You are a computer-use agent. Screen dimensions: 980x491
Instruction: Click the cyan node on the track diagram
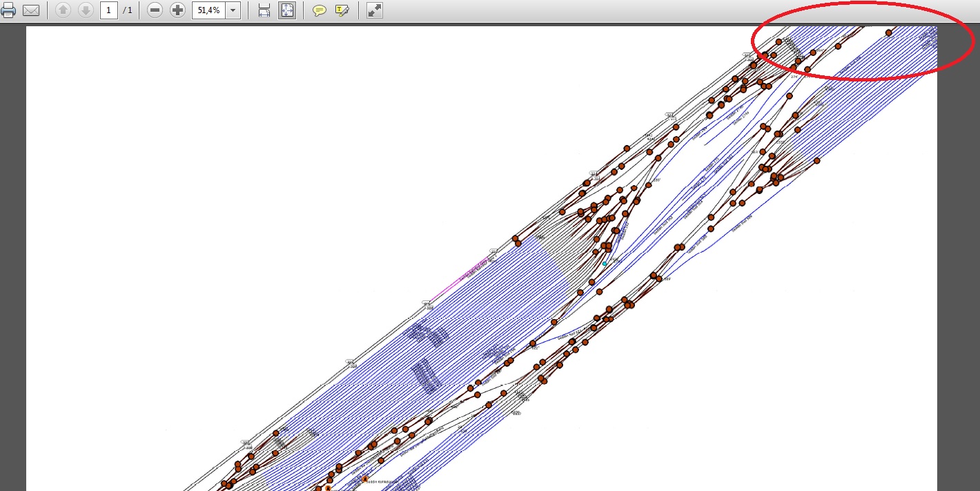[x=605, y=263]
